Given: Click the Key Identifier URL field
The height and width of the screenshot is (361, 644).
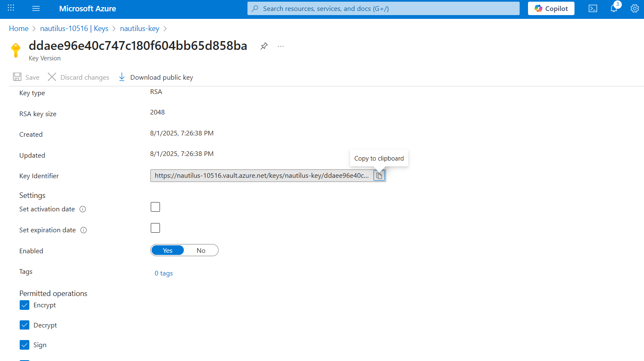Looking at the screenshot, I should click(262, 176).
